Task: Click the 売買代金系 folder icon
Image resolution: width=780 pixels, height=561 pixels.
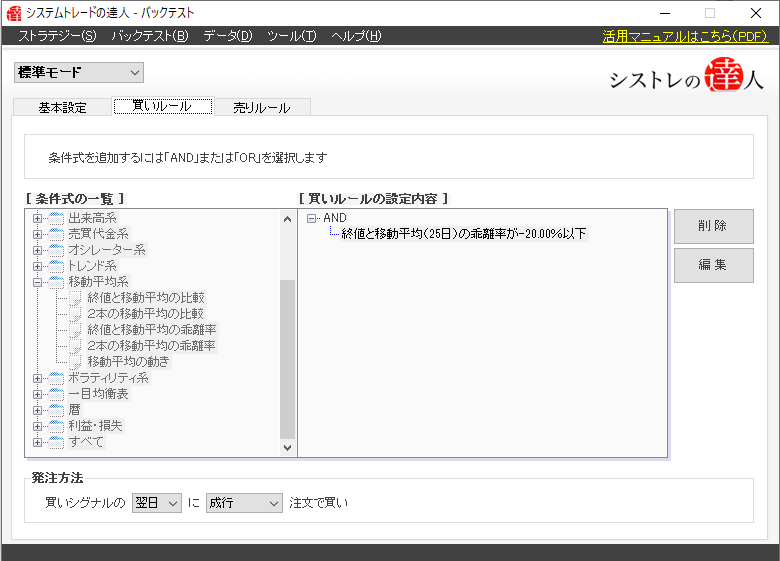Action: click(56, 234)
